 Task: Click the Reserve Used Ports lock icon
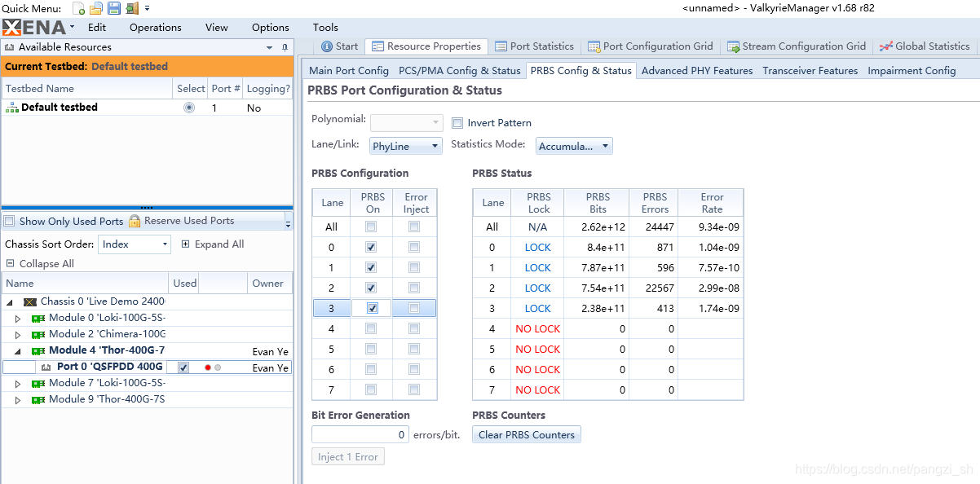(135, 221)
